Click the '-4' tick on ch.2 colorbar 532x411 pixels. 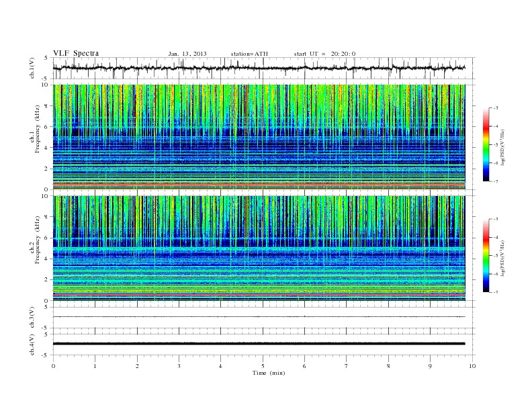[x=496, y=237]
